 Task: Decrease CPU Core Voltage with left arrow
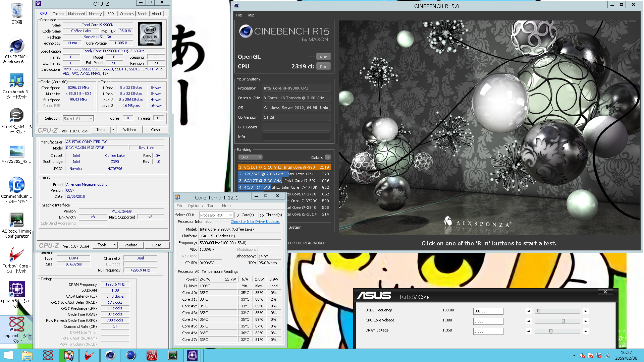click(529, 321)
